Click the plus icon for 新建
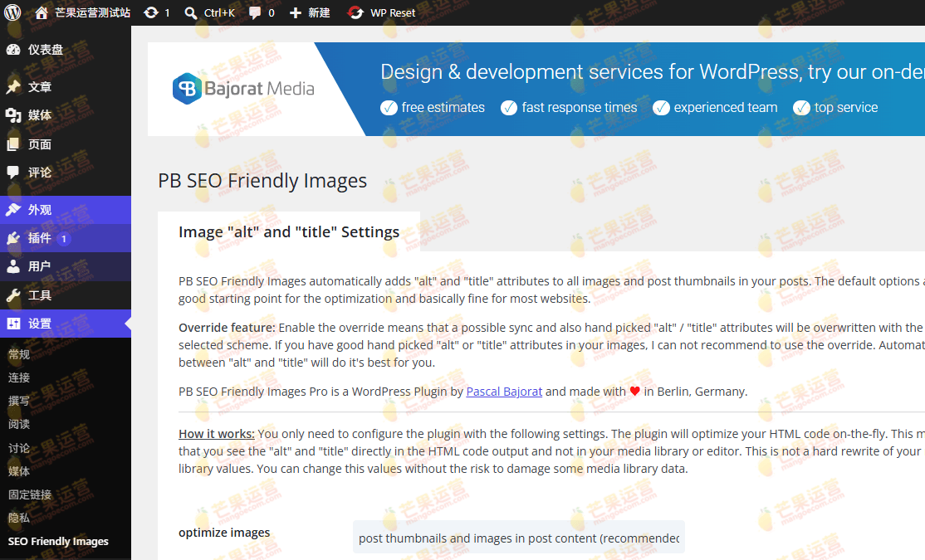 296,13
